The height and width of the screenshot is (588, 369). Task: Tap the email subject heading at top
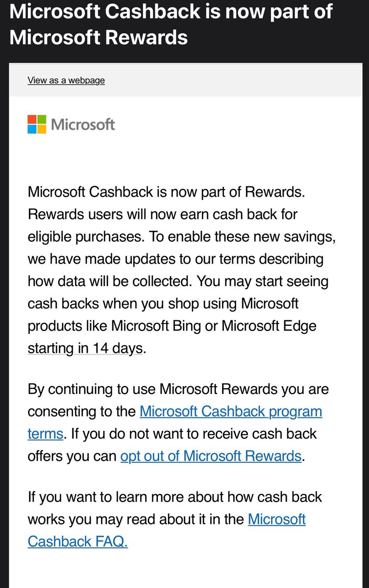[x=172, y=24]
